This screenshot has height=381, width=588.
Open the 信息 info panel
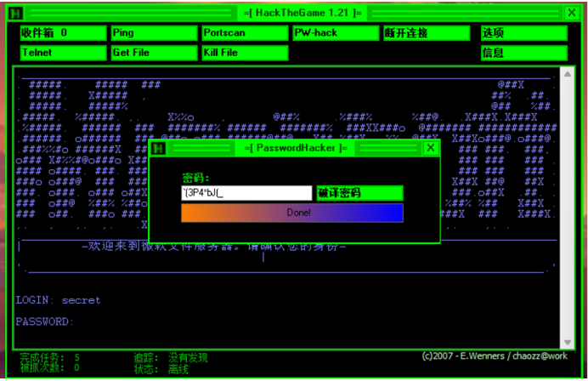(524, 53)
